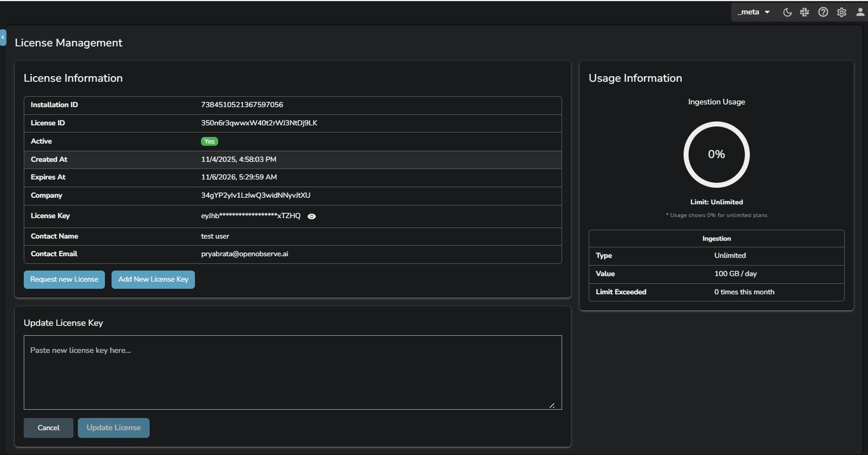Click 0 times this month cell

click(744, 292)
